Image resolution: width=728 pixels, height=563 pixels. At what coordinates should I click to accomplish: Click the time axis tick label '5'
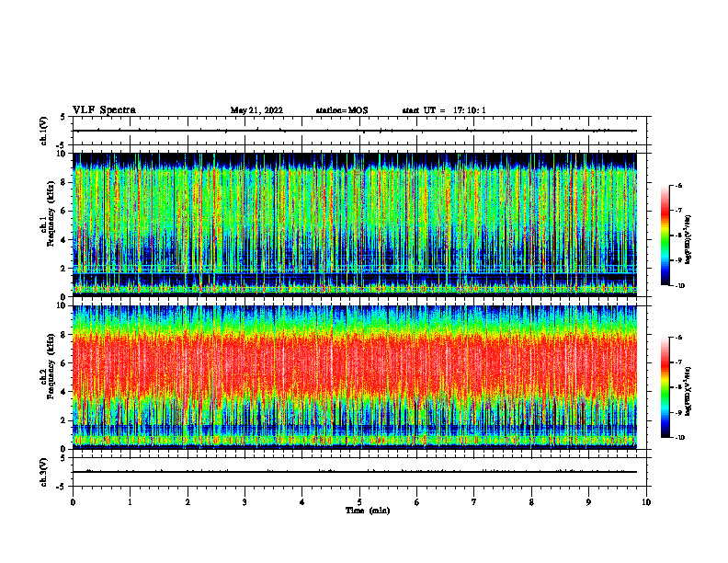point(359,502)
